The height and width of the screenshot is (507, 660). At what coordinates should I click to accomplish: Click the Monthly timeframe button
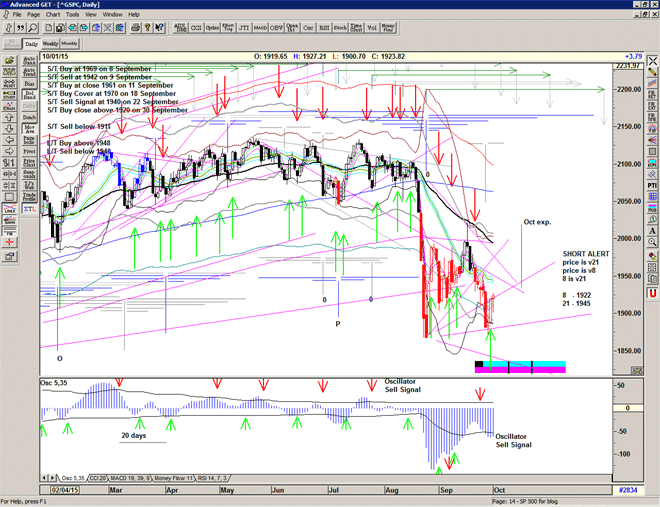[70, 45]
